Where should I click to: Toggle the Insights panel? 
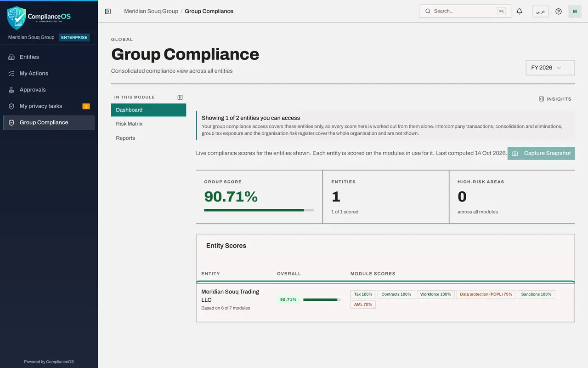(555, 99)
